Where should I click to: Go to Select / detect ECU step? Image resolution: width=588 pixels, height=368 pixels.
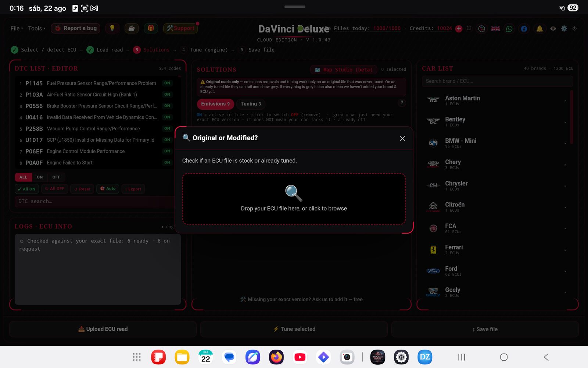[x=44, y=50]
